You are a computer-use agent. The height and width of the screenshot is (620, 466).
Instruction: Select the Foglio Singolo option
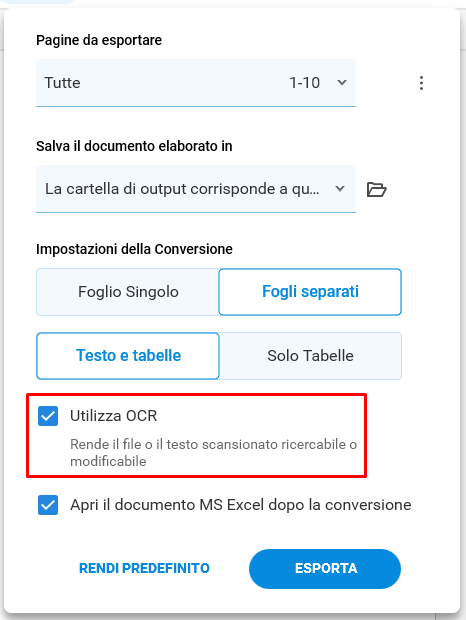(x=128, y=292)
